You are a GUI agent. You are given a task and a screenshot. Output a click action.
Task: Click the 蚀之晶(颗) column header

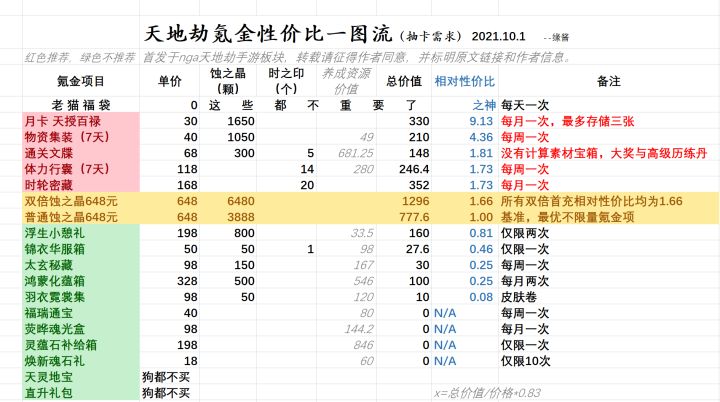click(228, 81)
